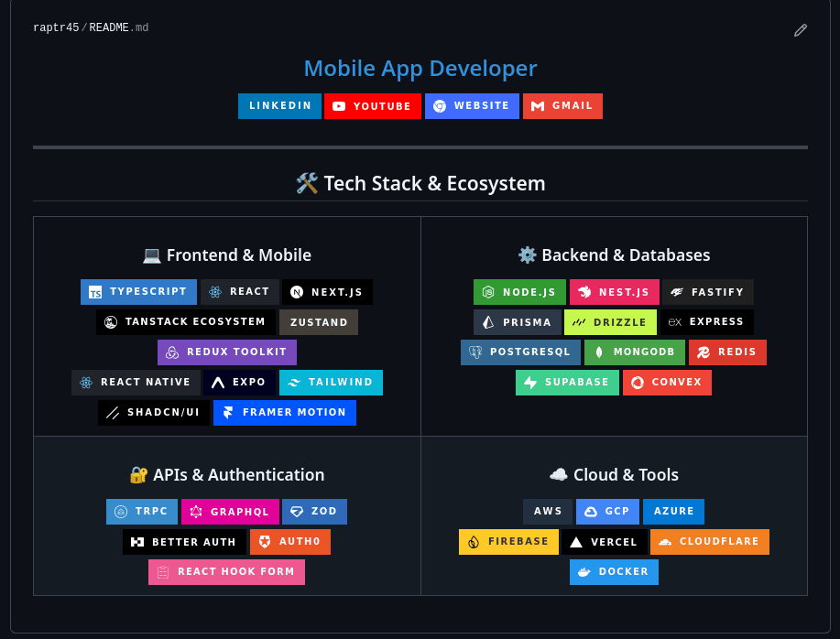This screenshot has height=639, width=840.
Task: Select the Drizzle badge
Action: tap(610, 322)
